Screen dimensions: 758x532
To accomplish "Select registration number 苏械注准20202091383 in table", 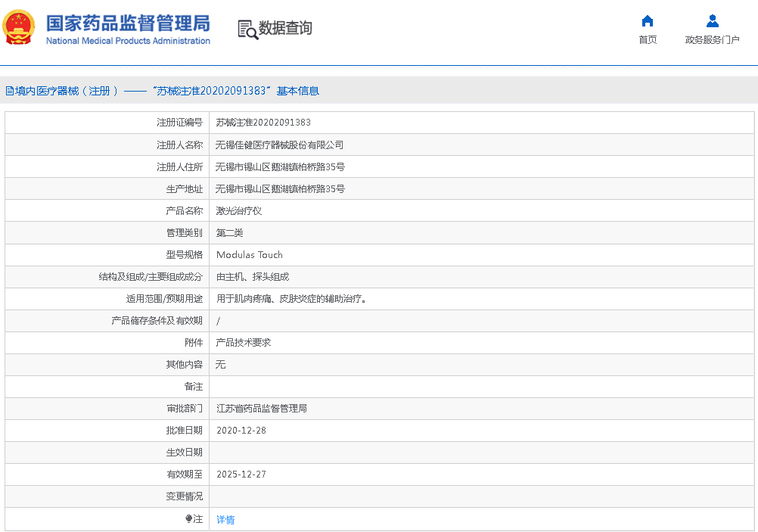I will 263,123.
